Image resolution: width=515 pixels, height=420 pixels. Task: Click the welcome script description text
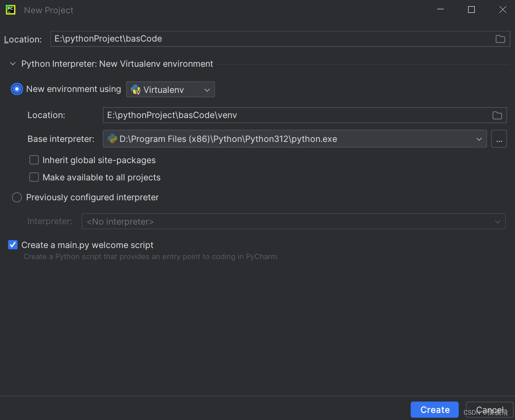(x=151, y=256)
